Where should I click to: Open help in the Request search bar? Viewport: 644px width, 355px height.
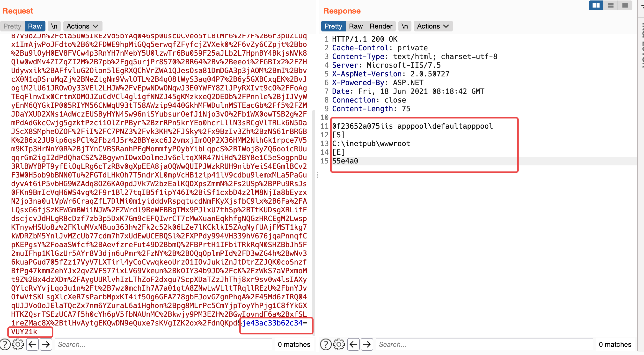point(5,344)
